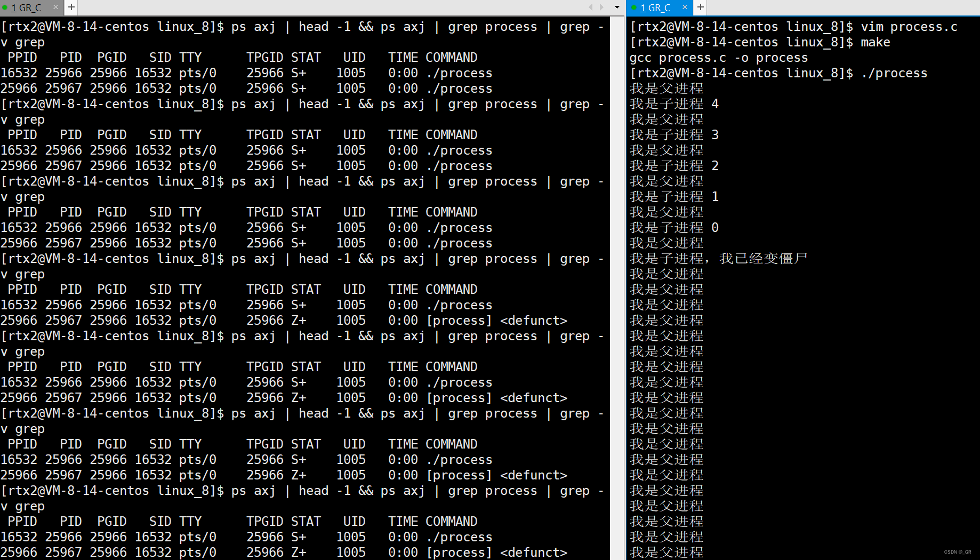This screenshot has height=560, width=980.
Task: Click the './process' prompt line in right terminal
Action: [778, 73]
